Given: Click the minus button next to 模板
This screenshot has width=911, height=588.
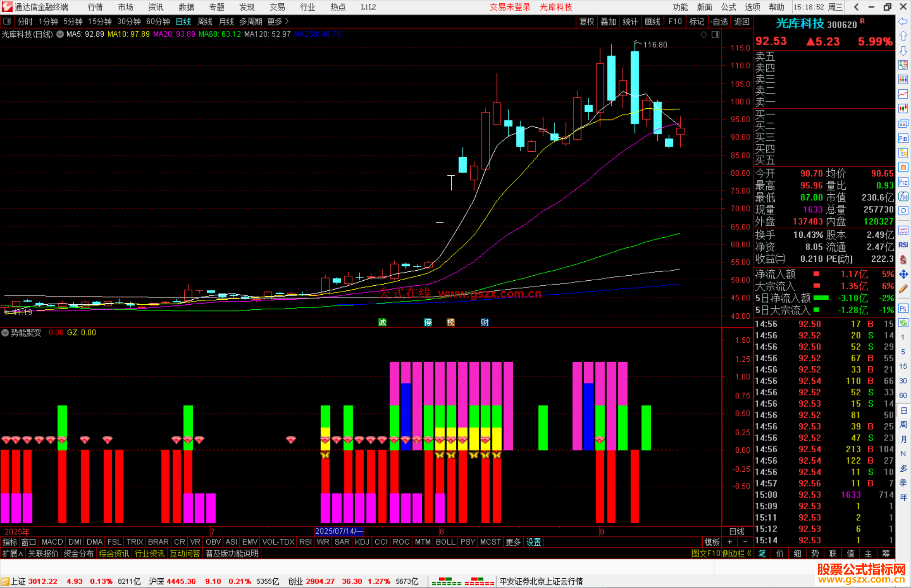Looking at the screenshot, I should 745,542.
